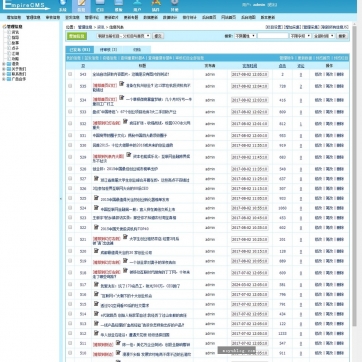362x362 pixels.
Task: Tick the checkbox for row ID 331
Action: coord(70,135)
